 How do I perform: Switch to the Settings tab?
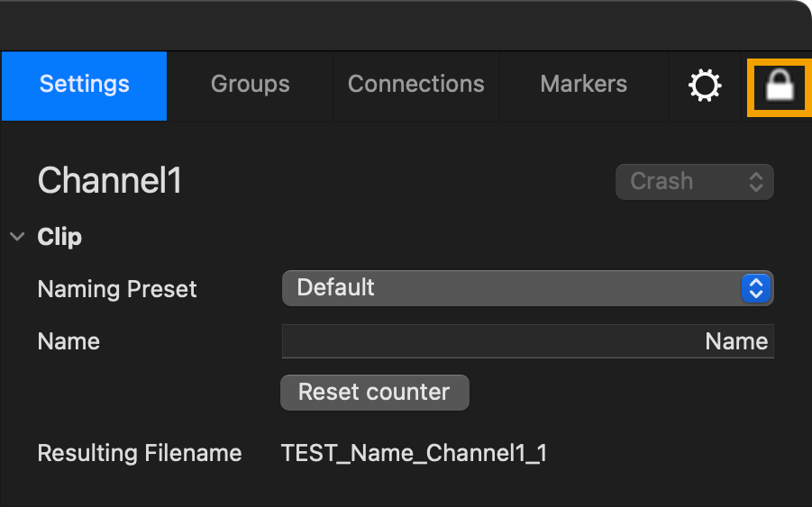85,86
